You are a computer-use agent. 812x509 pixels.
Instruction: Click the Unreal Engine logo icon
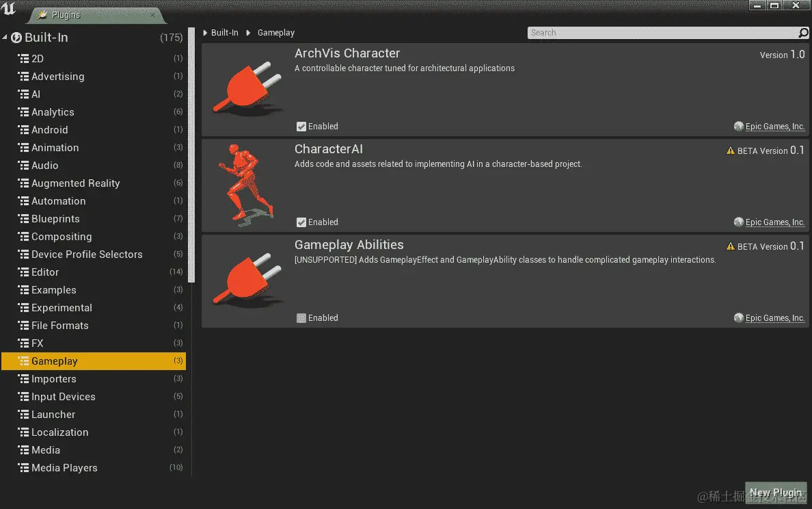click(9, 8)
